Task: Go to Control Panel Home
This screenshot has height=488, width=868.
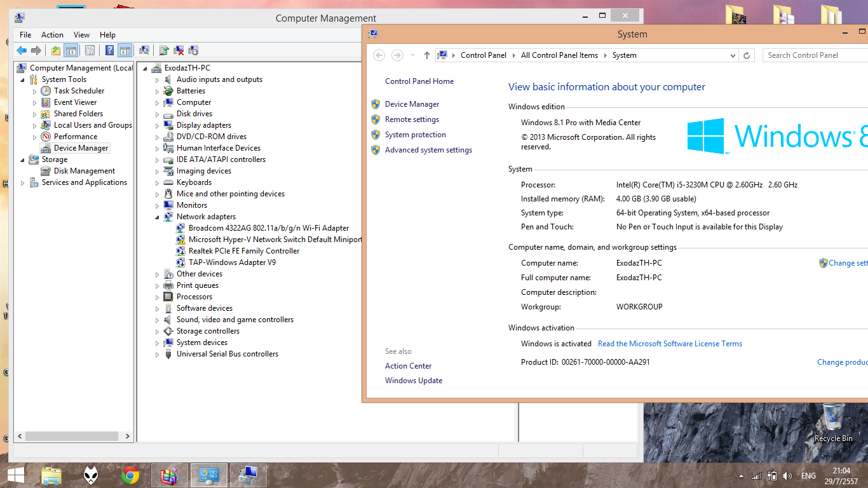Action: coord(419,81)
